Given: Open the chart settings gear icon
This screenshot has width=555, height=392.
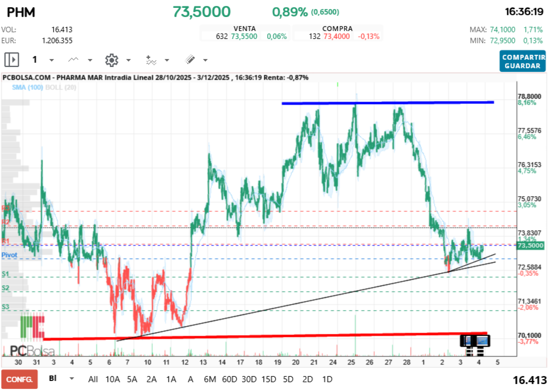Looking at the screenshot, I should 111,60.
